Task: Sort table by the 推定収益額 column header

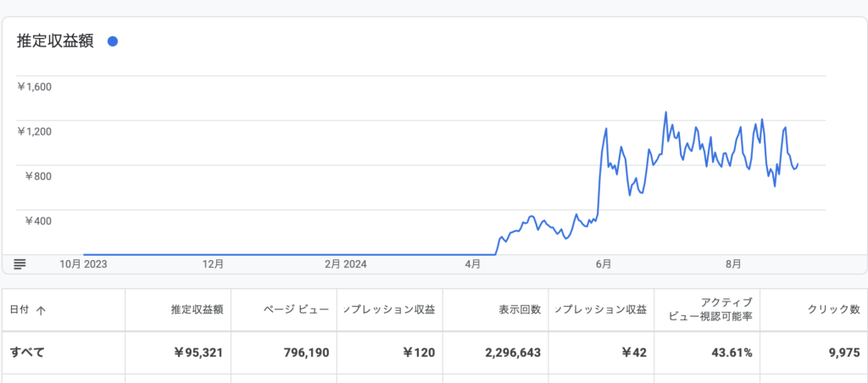Action: (x=196, y=310)
